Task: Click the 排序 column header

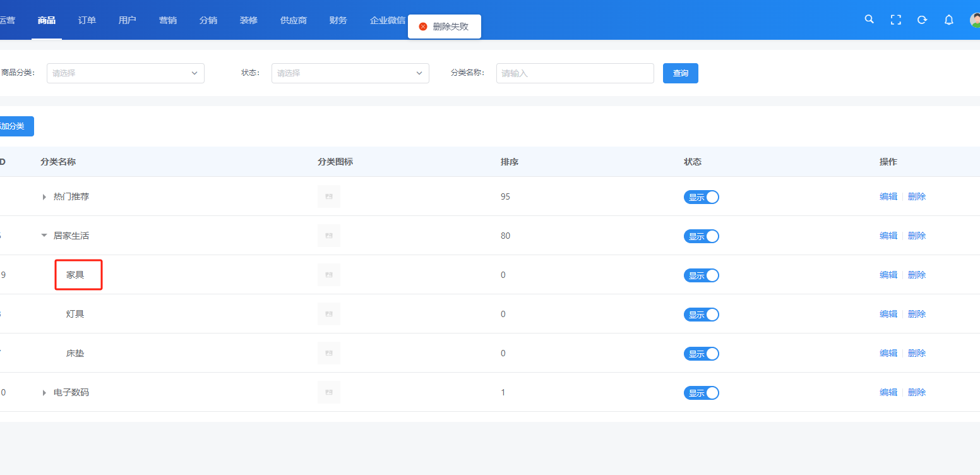Action: [510, 162]
